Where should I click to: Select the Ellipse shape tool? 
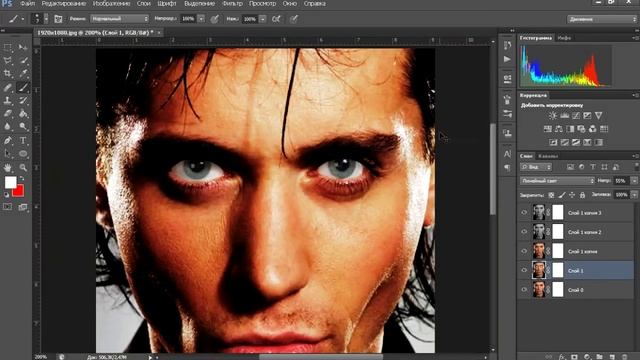click(x=23, y=154)
